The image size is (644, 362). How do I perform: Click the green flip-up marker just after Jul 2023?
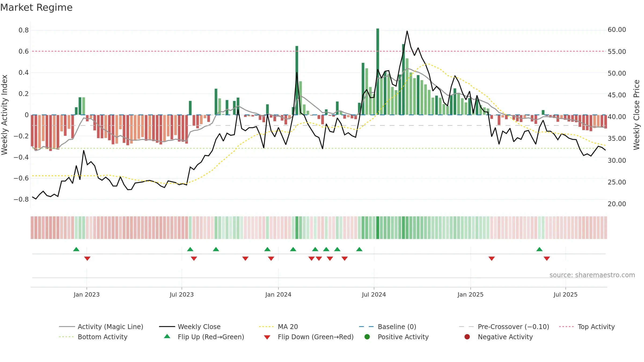(x=190, y=249)
